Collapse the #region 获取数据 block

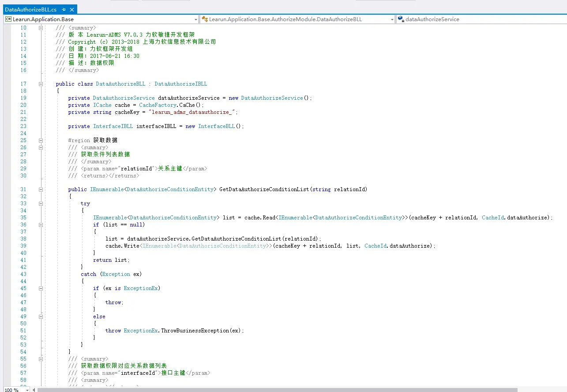tap(41, 140)
